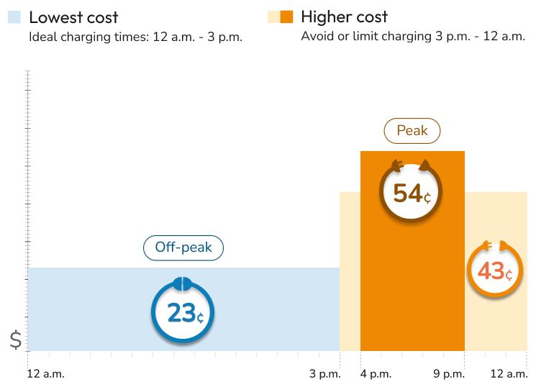Click the 3 p.m. axis label
Image resolution: width=536 pixels, height=392 pixels.
click(325, 373)
